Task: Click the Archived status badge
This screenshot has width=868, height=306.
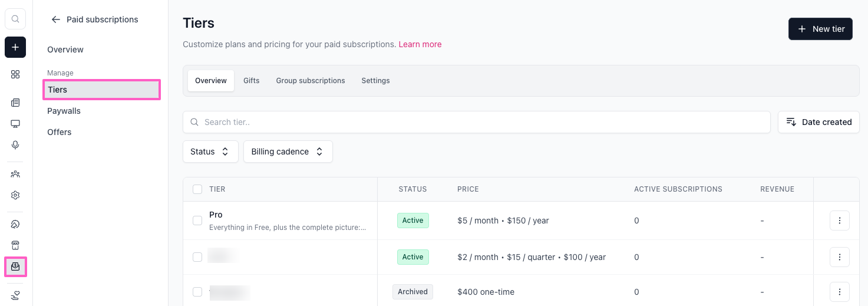Action: point(412,292)
